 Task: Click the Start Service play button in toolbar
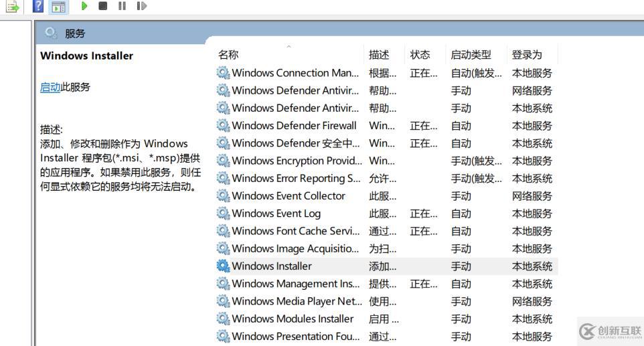84,6
